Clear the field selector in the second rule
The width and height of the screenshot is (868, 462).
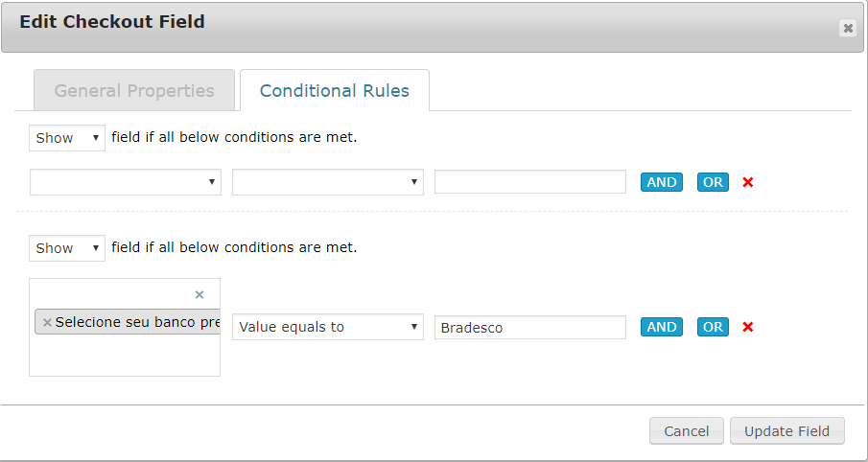click(x=199, y=295)
